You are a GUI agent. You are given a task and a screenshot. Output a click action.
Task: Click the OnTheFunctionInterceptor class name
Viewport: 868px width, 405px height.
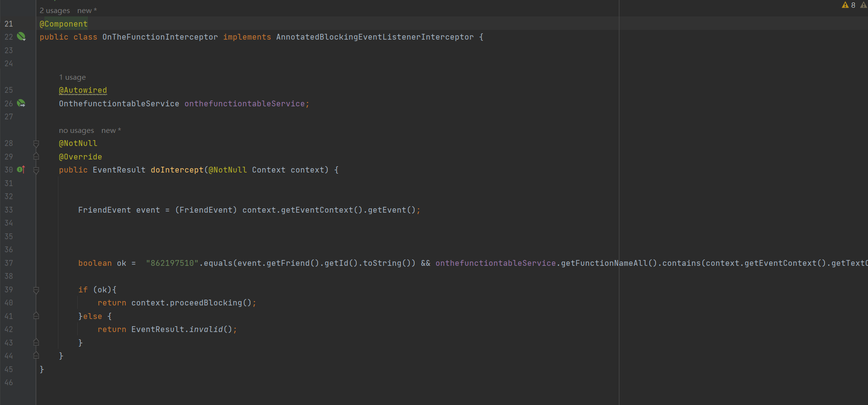coord(160,37)
